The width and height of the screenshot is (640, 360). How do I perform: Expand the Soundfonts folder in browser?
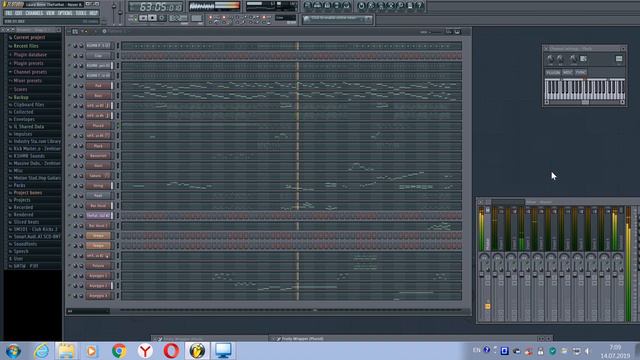tap(24, 244)
